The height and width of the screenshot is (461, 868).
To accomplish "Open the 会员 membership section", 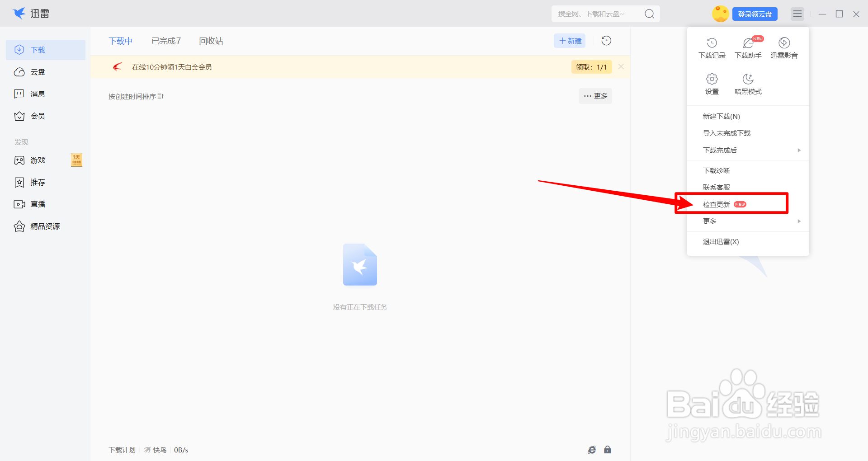I will [x=46, y=116].
